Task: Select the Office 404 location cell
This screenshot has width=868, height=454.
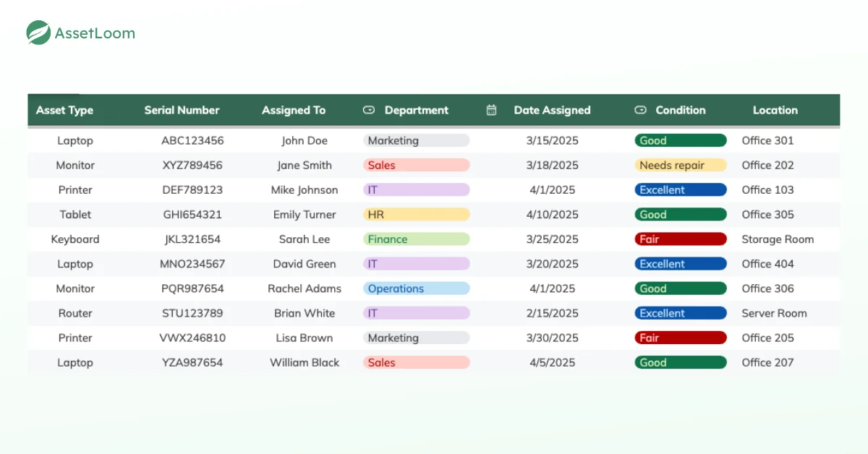Action: [767, 264]
